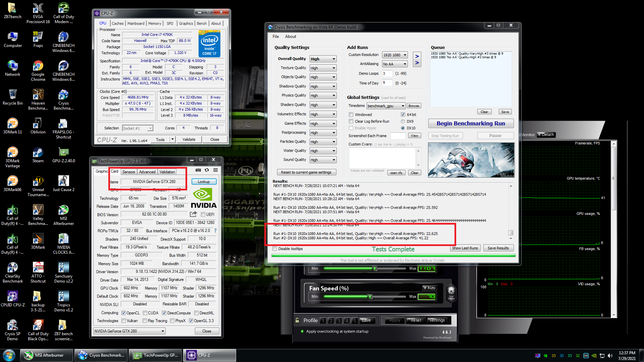Open the Steam desktop icon
Screen dimensions: 644x362
pos(38,155)
